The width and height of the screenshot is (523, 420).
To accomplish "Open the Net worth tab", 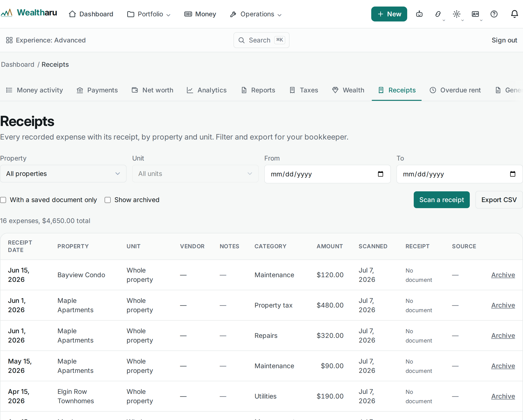I will [x=152, y=90].
